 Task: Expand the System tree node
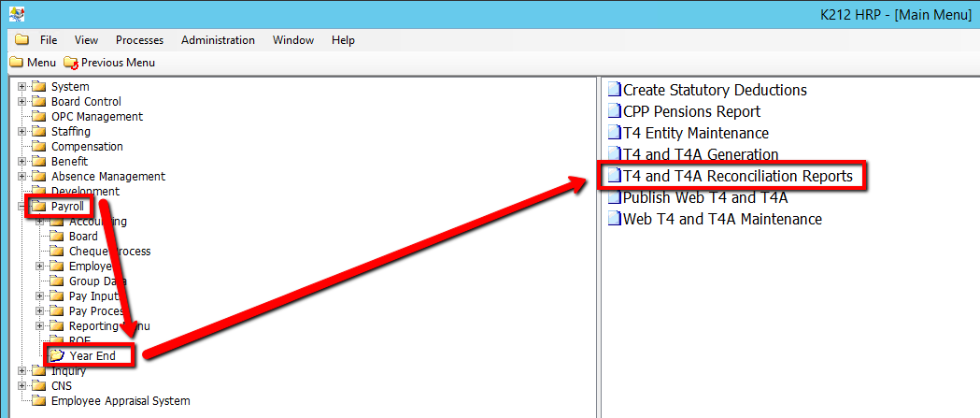(x=22, y=87)
